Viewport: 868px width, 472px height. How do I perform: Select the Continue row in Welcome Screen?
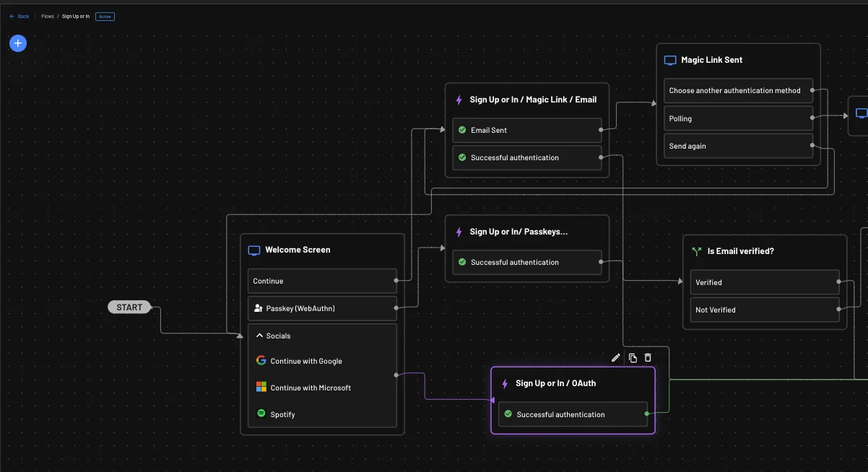[322, 281]
